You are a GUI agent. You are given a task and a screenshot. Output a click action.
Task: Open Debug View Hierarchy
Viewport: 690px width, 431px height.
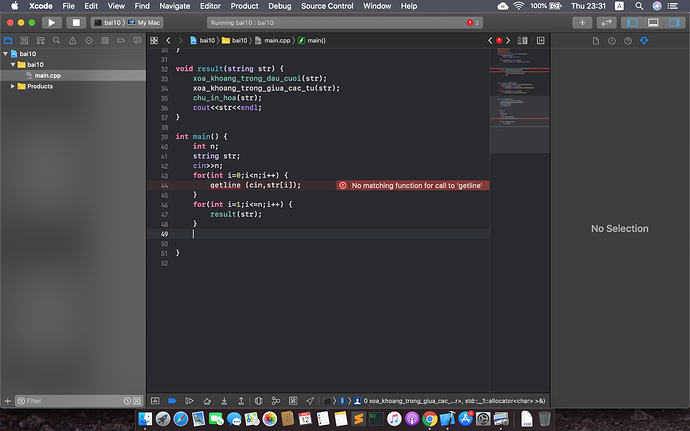tap(259, 401)
